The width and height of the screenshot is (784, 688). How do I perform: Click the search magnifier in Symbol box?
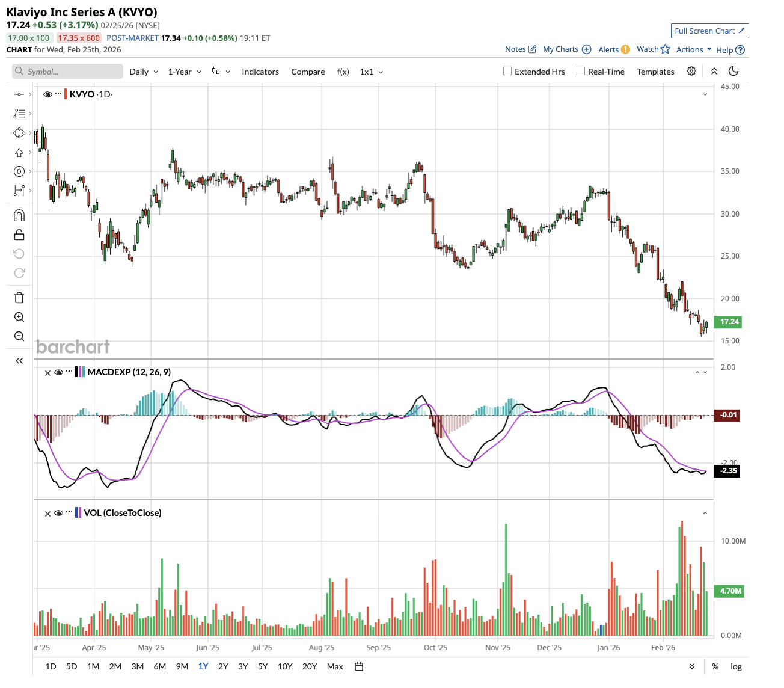[x=19, y=72]
